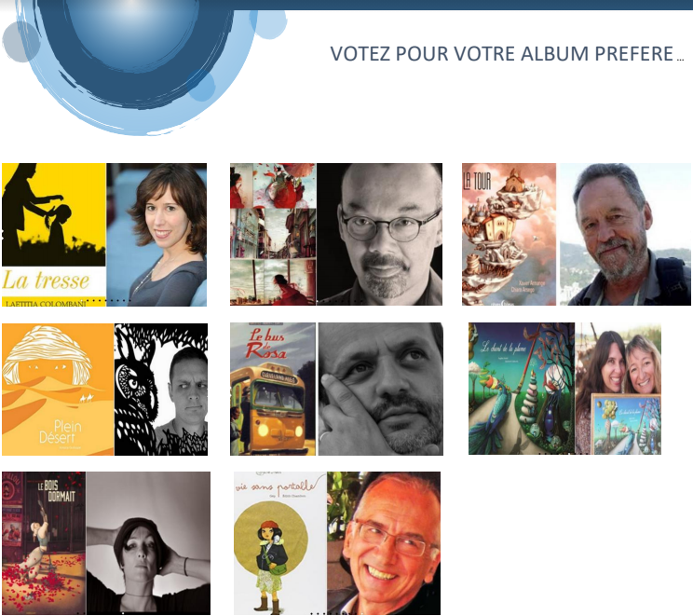The image size is (693, 616).
Task: Click the grey-bearded man's outdoor portrait
Action: pos(625,234)
